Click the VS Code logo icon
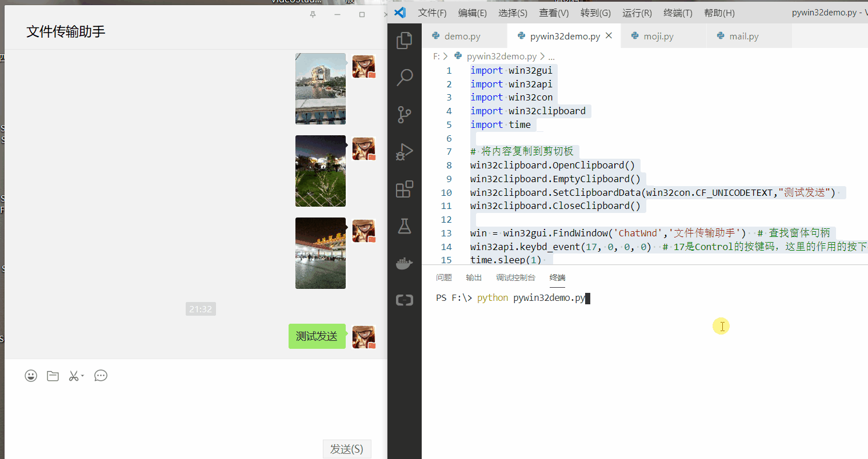The height and width of the screenshot is (459, 868). [x=400, y=13]
